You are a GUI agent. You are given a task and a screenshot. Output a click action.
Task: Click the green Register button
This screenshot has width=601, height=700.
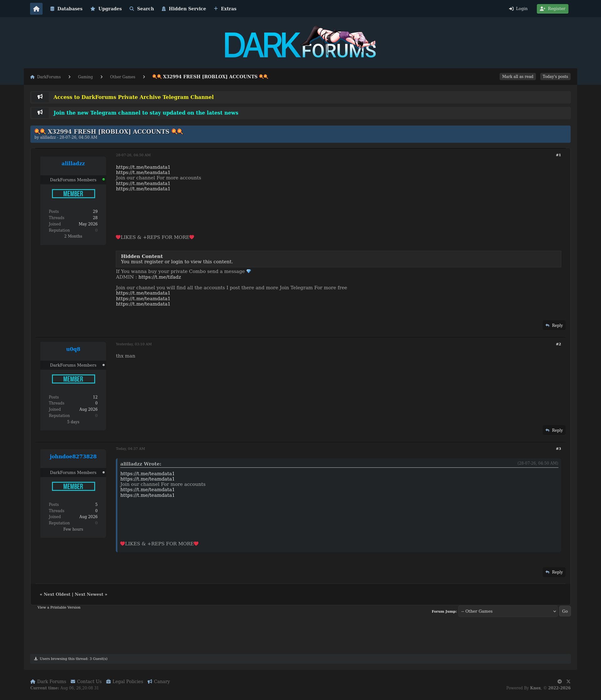(552, 9)
